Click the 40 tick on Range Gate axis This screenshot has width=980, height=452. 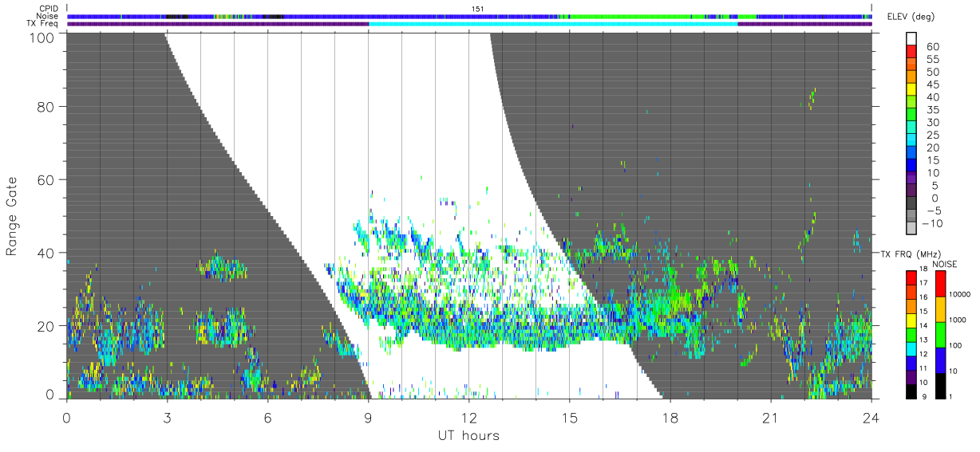point(45,253)
